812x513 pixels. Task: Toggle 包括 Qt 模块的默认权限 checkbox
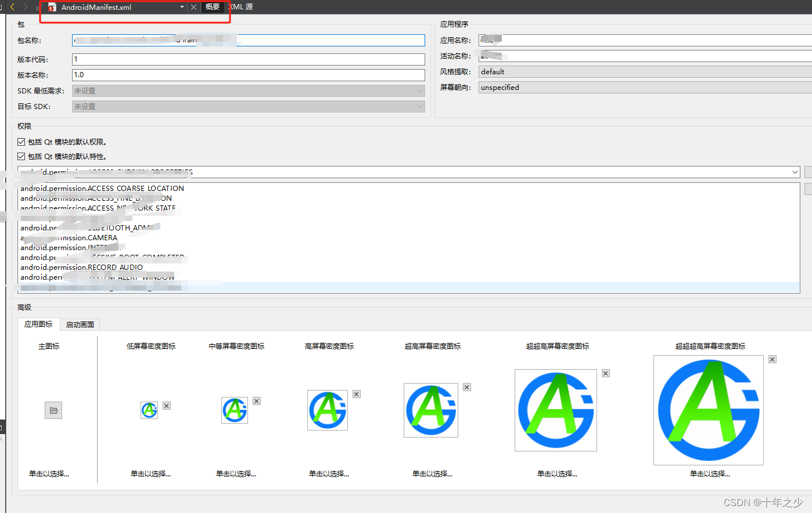point(21,142)
